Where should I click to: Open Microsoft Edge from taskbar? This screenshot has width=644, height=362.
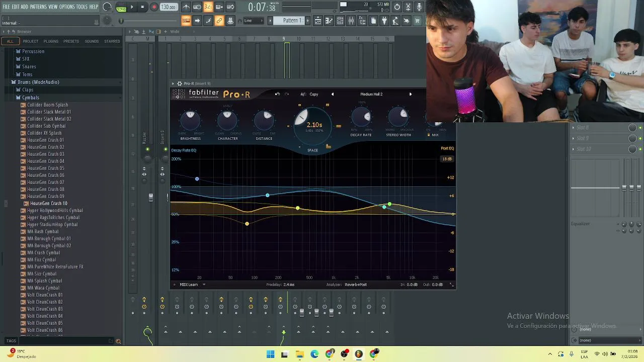tap(314, 354)
